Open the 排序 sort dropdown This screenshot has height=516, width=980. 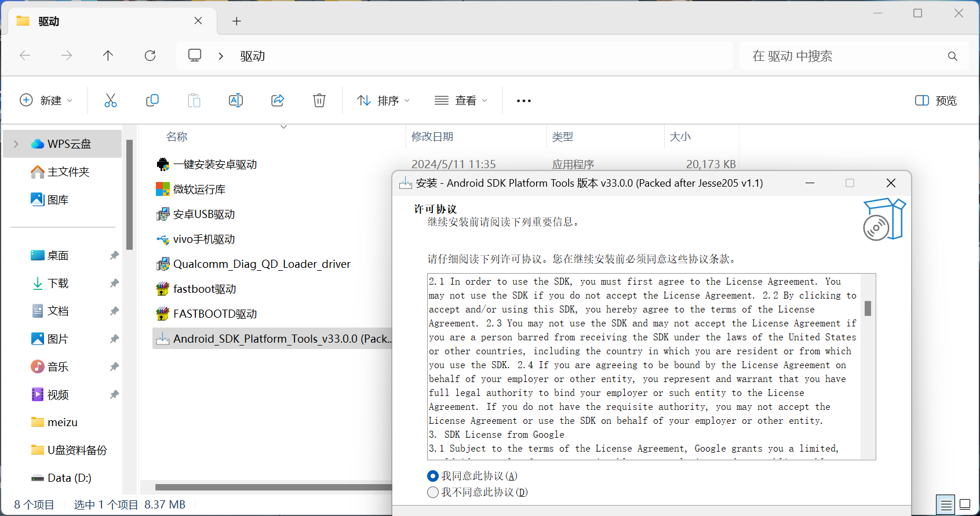tap(384, 100)
